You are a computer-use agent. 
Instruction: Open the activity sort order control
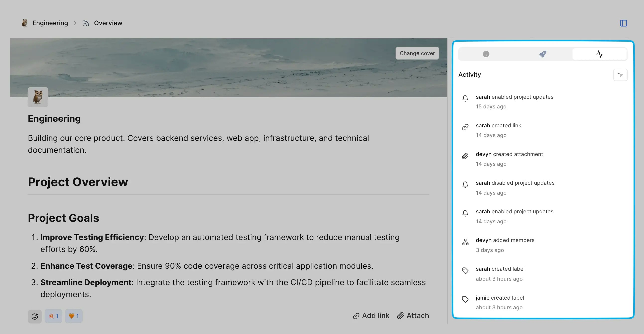[x=620, y=75]
